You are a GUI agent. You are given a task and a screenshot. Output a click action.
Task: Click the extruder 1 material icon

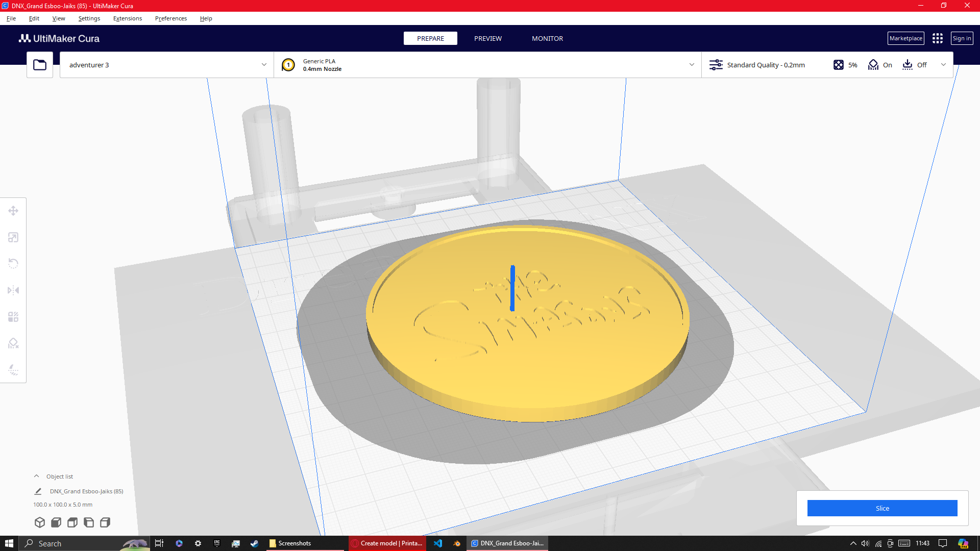coord(288,65)
